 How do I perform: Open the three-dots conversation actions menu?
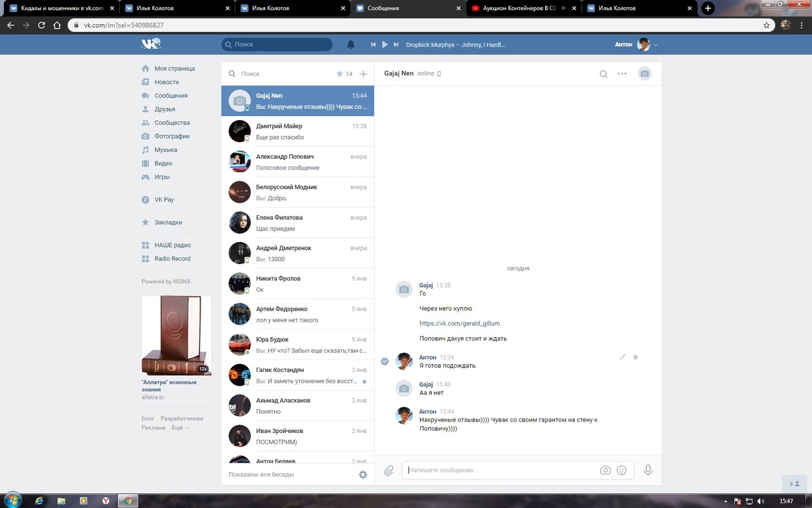tap(622, 74)
